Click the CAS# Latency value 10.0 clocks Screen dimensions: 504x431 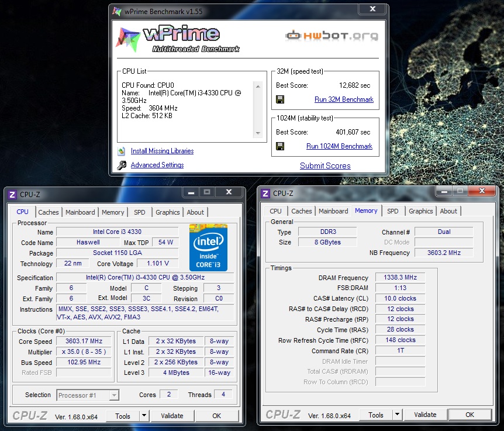400,298
